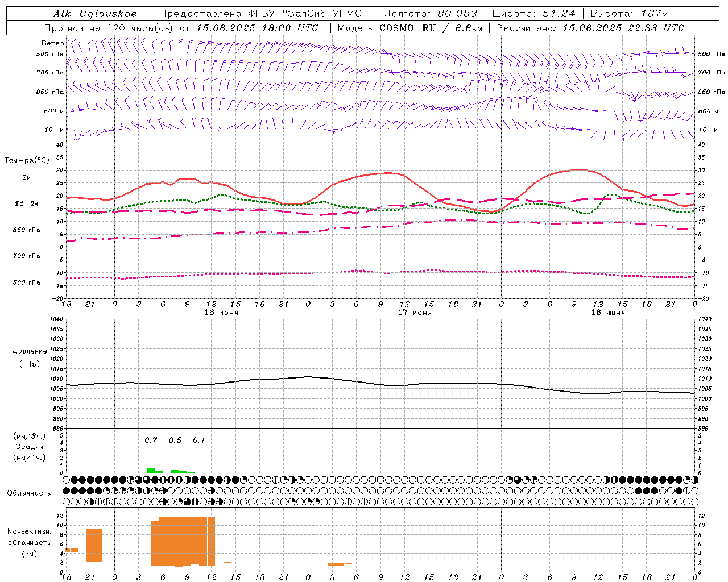Click the red solid '2м' legend line
The image size is (728, 582).
26,184
